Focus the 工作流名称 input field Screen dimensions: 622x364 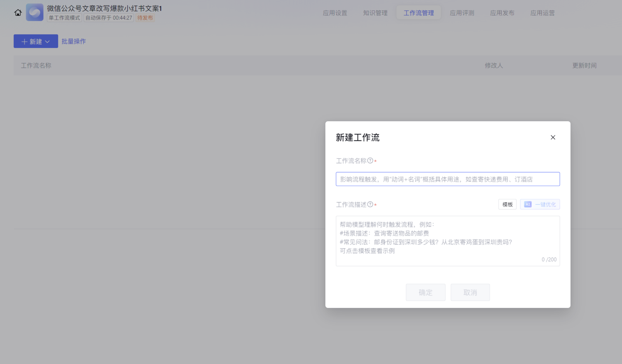[x=448, y=179]
